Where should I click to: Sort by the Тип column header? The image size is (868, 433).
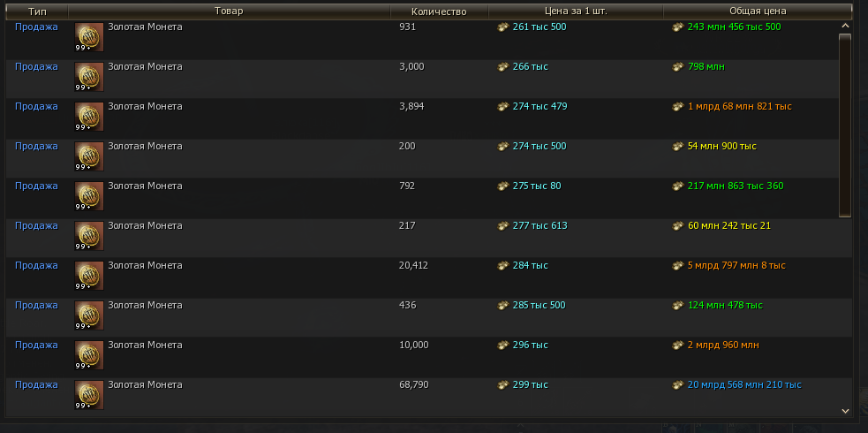(x=37, y=11)
